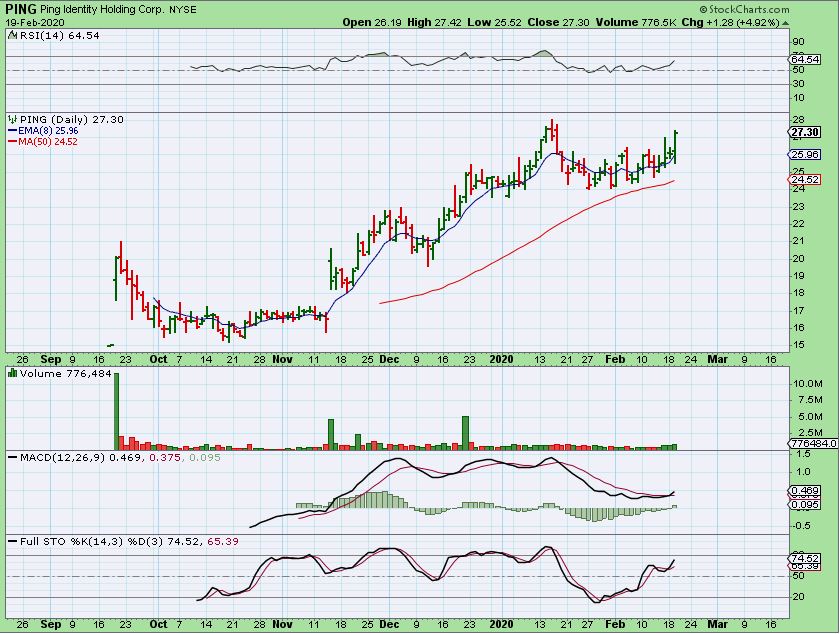Select the blue EMA(8) legend line swatch
Screen dimensions: 840x634
[12, 130]
